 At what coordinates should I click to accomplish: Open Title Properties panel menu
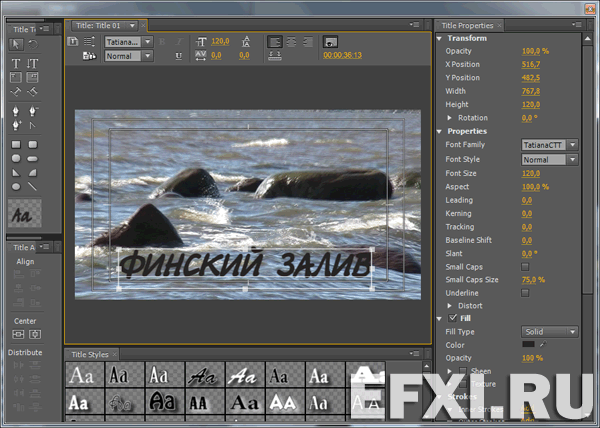[577, 24]
